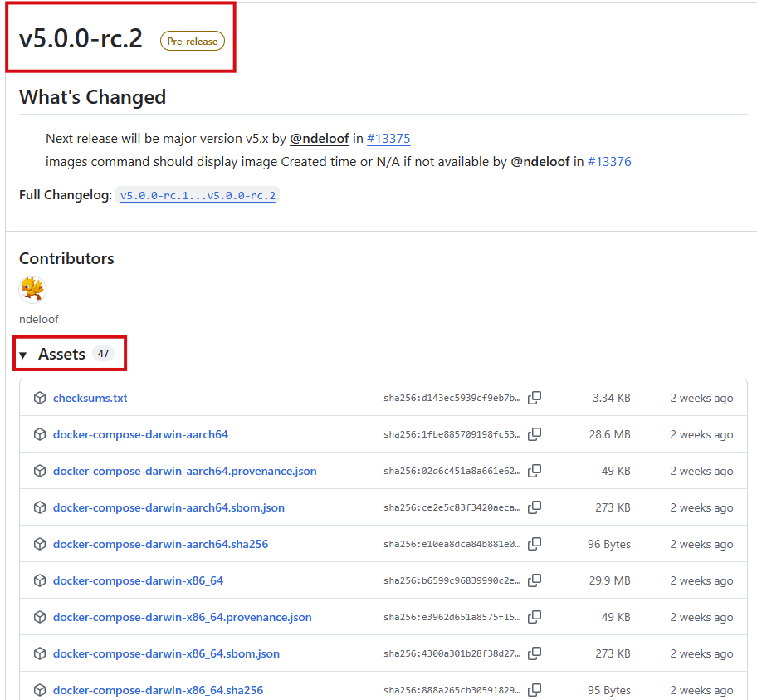
Task: Collapse the Assets section triangle
Action: click(22, 355)
